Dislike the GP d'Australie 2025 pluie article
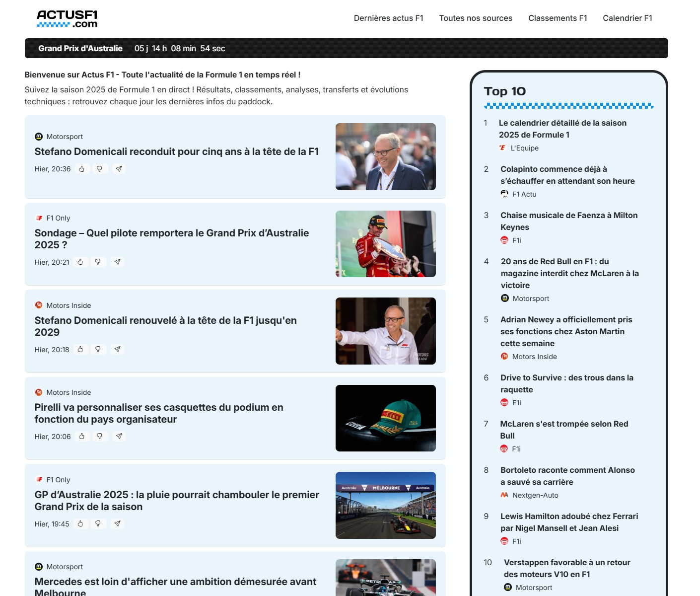The image size is (700, 596). [x=98, y=523]
